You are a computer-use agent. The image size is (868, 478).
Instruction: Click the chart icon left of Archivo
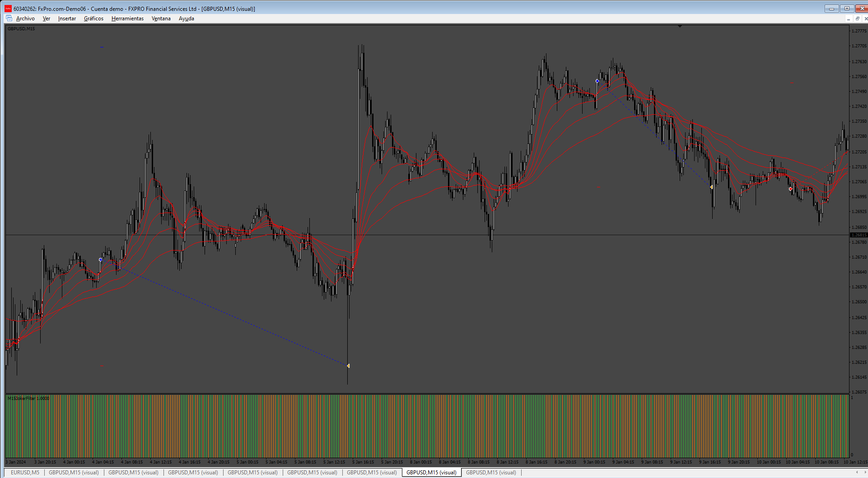9,19
